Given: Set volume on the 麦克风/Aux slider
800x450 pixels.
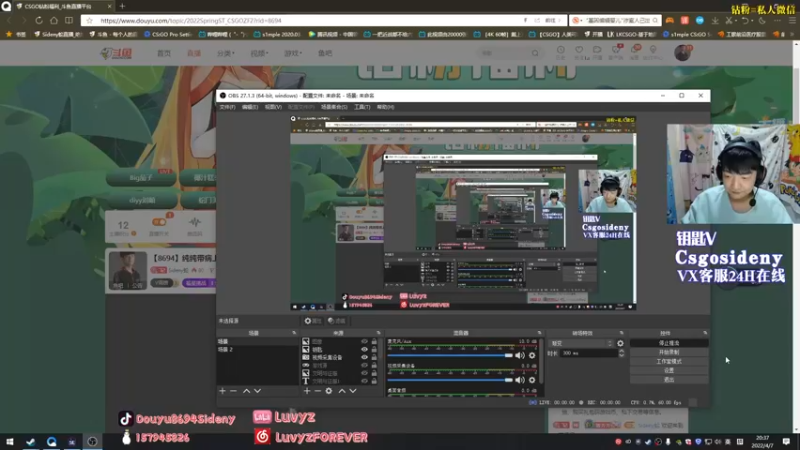Looking at the screenshot, I should [449, 355].
